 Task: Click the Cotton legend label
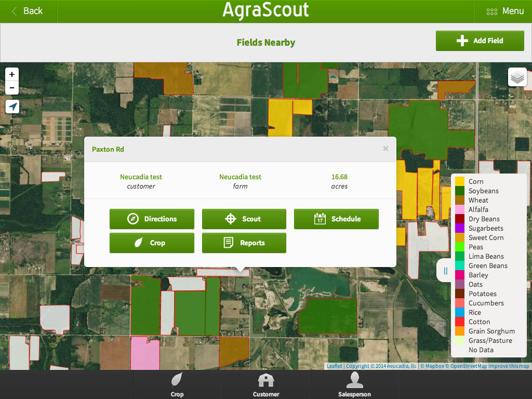(479, 322)
